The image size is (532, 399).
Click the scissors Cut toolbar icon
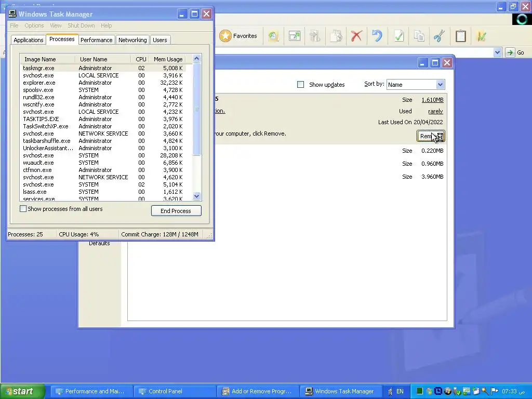click(x=440, y=36)
